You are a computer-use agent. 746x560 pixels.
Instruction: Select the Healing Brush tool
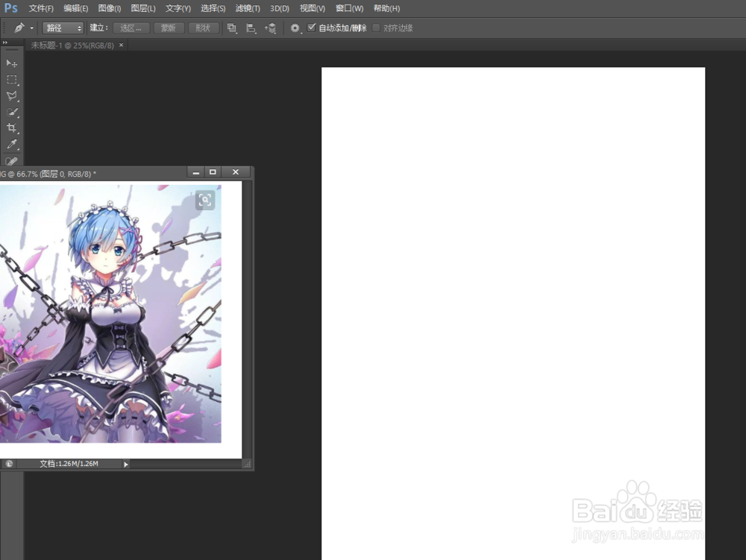point(12,160)
